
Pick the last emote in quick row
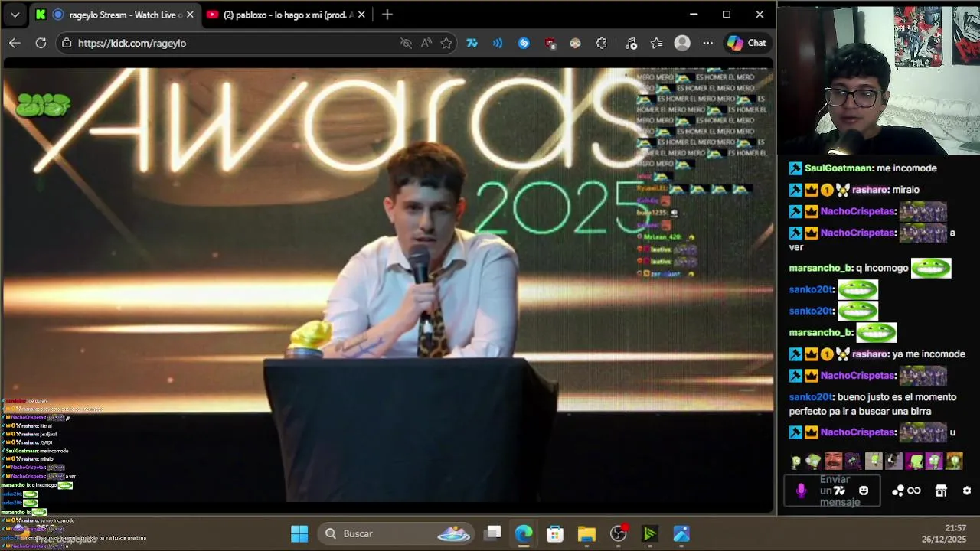coord(954,461)
